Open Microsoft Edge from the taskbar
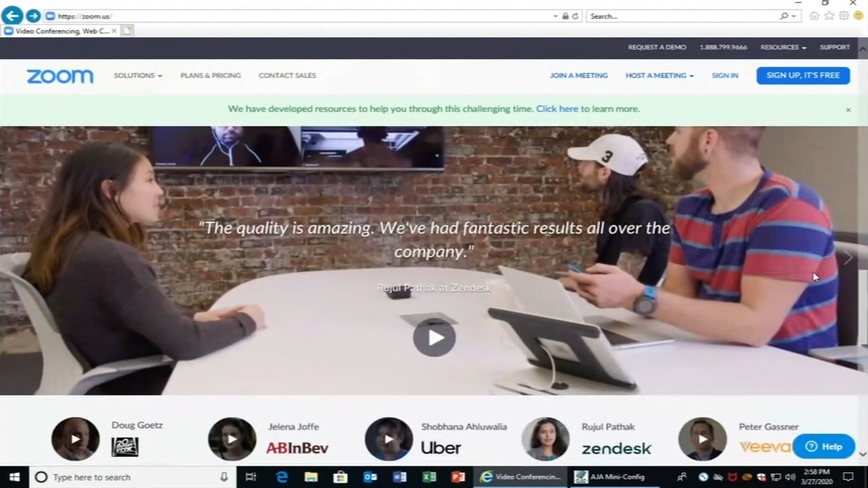 [282, 477]
